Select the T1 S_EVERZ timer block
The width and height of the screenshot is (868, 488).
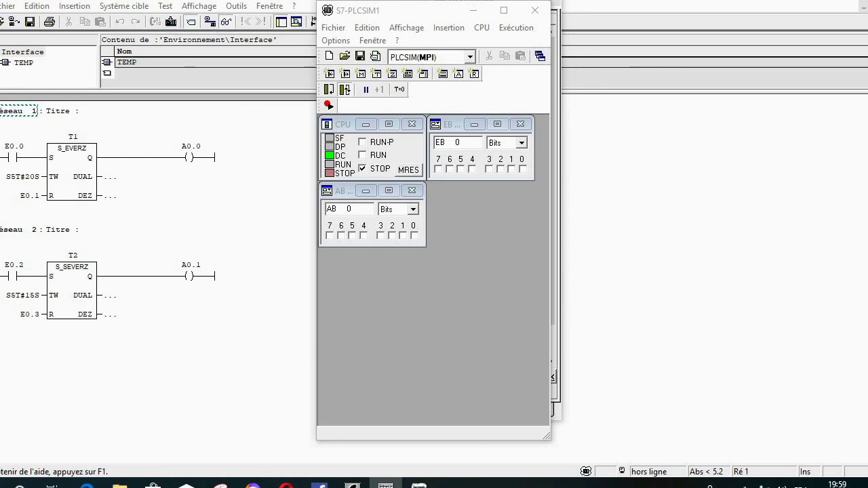72,171
